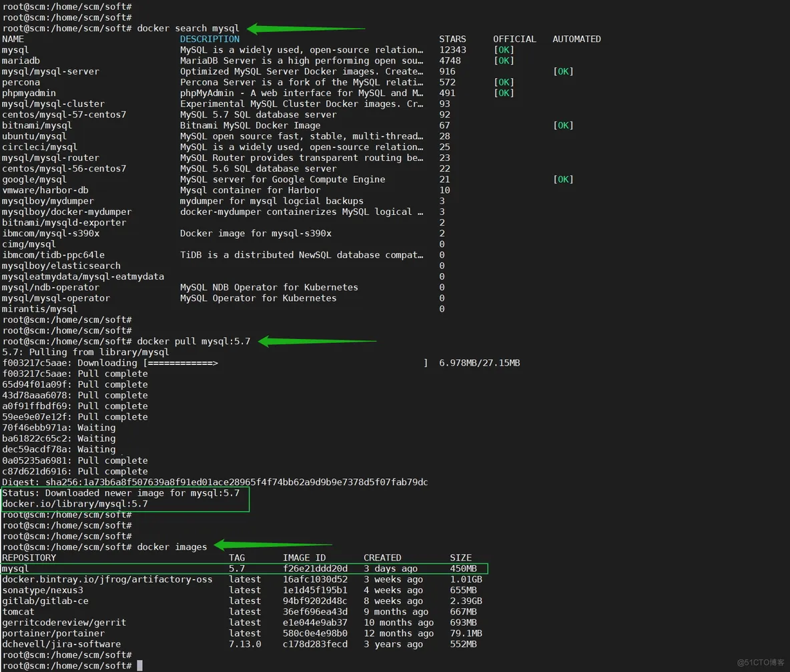Select 'ibmcom/tidb-ppc64le' image name
Viewport: 790px width, 672px height.
pos(53,255)
